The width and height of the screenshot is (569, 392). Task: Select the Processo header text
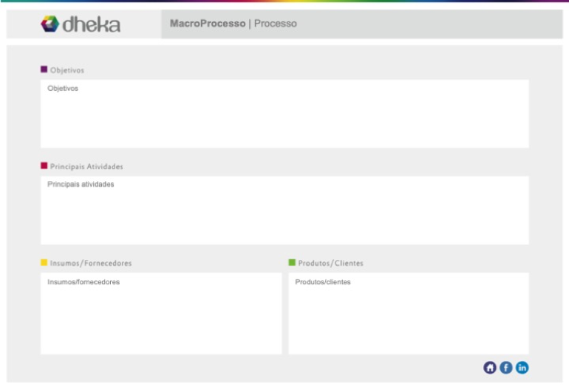tap(276, 24)
